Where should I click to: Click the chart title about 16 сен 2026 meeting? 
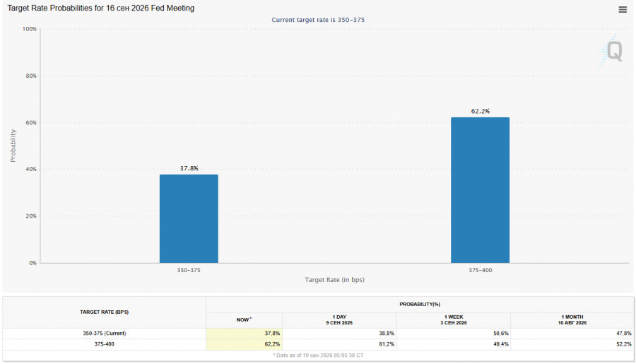click(x=100, y=8)
